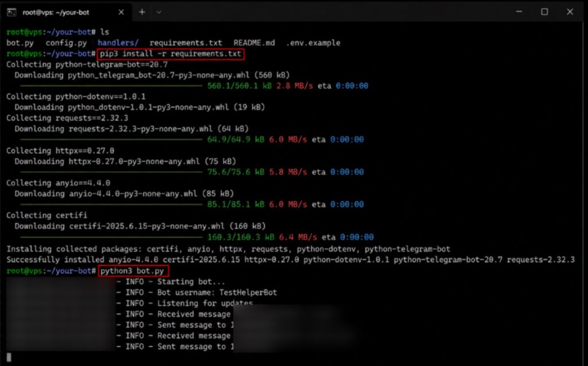Click the terminal cursor on the last line
Screen dimensions: 588x366
tap(9, 357)
